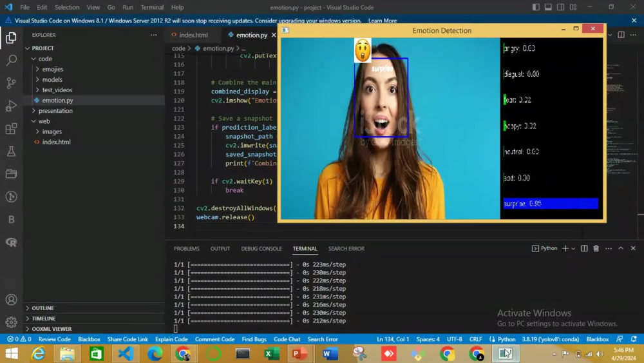This screenshot has height=363, width=644.
Task: Split the terminal panel
Action: [x=584, y=248]
